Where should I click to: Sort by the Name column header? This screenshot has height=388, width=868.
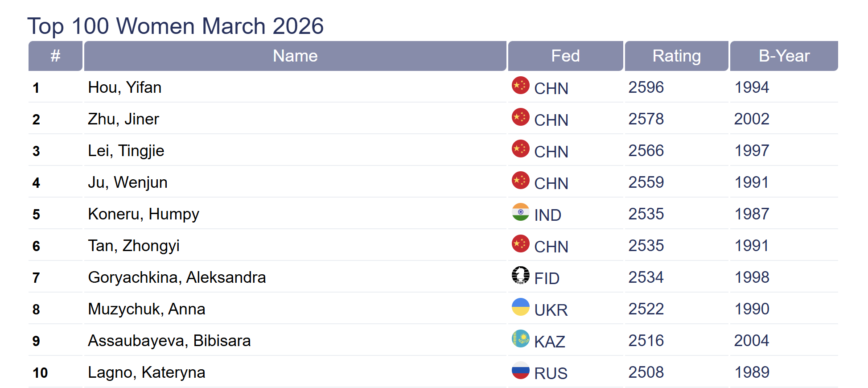click(x=295, y=56)
